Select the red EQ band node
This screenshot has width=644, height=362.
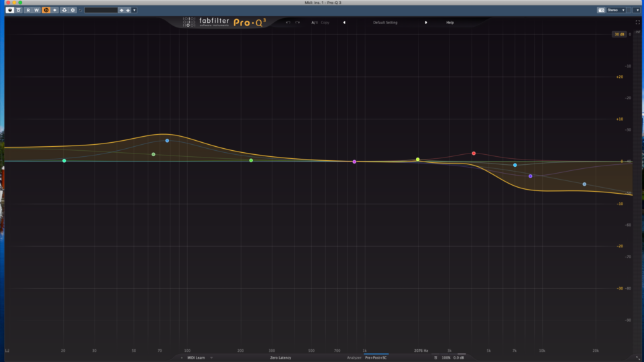click(474, 154)
